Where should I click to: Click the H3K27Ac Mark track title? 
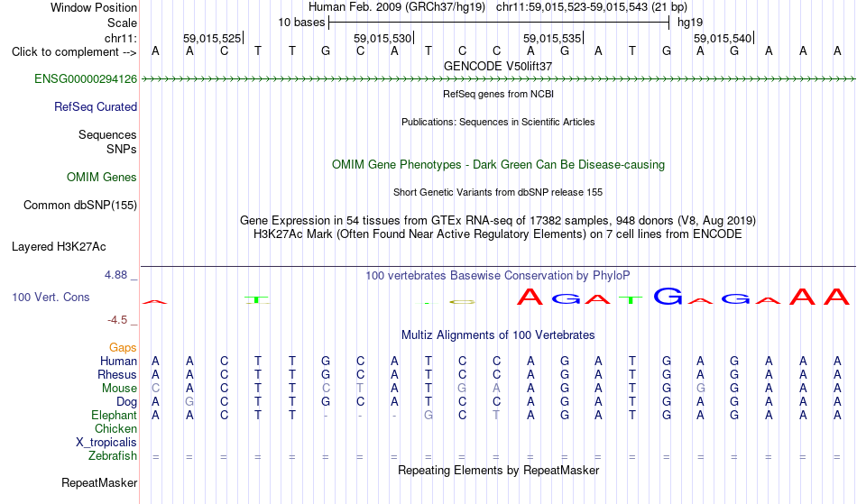(498, 234)
